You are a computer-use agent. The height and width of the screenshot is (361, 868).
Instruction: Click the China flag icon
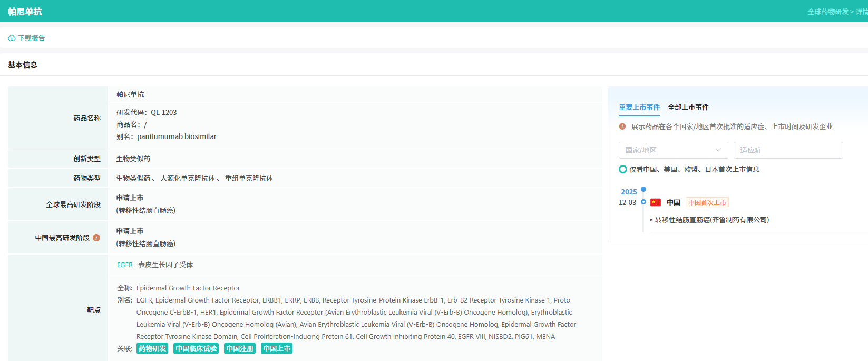click(x=656, y=202)
